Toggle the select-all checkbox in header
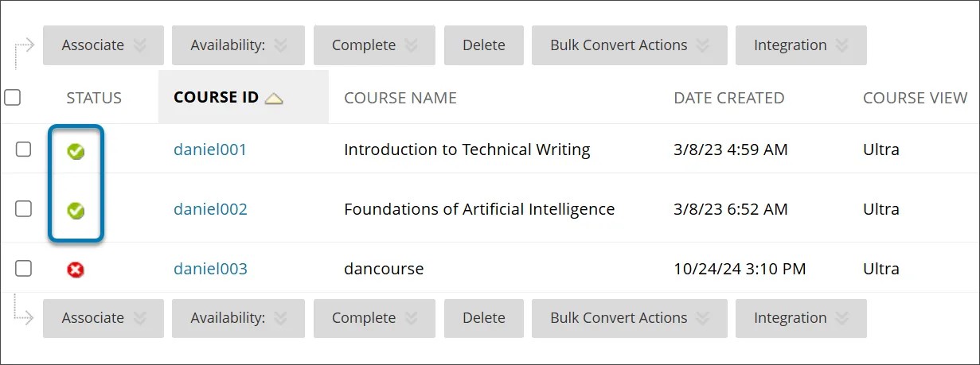Screen dimensions: 980x365 (12, 98)
